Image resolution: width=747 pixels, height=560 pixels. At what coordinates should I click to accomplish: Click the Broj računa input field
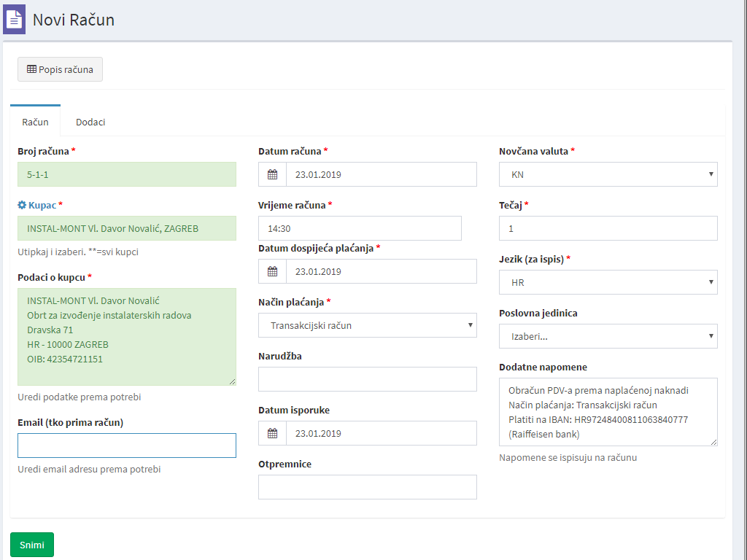click(x=126, y=175)
